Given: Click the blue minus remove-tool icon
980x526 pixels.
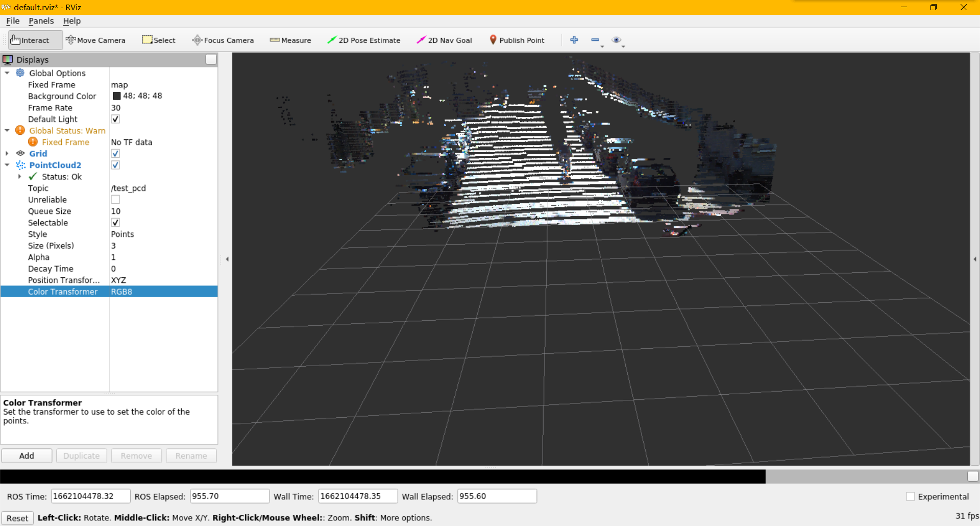Looking at the screenshot, I should point(595,40).
